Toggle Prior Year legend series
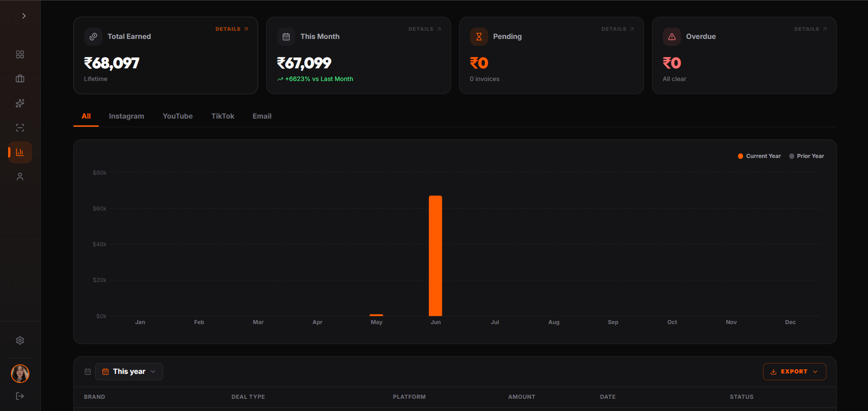This screenshot has height=411, width=868. click(806, 156)
